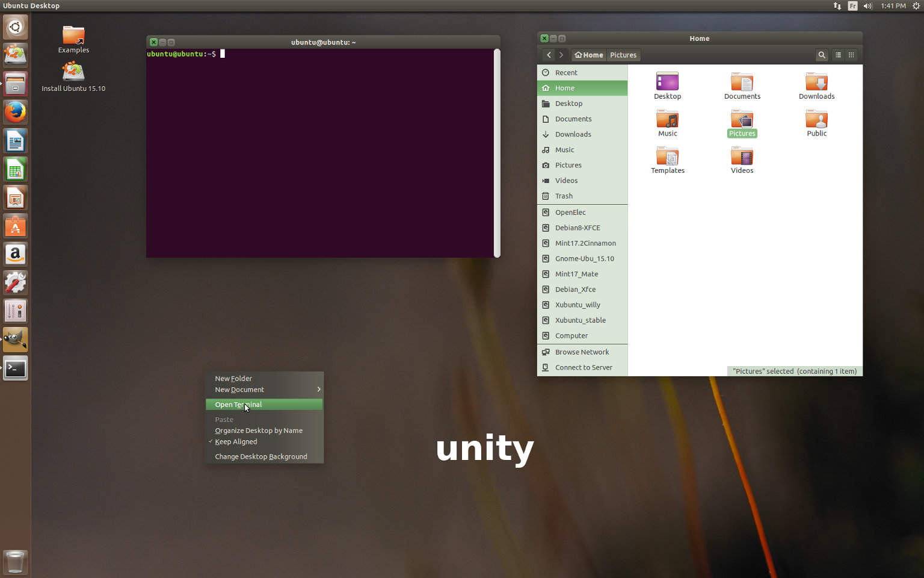The image size is (924, 578).
Task: Select the Documents folder icon in Home
Action: point(742,85)
